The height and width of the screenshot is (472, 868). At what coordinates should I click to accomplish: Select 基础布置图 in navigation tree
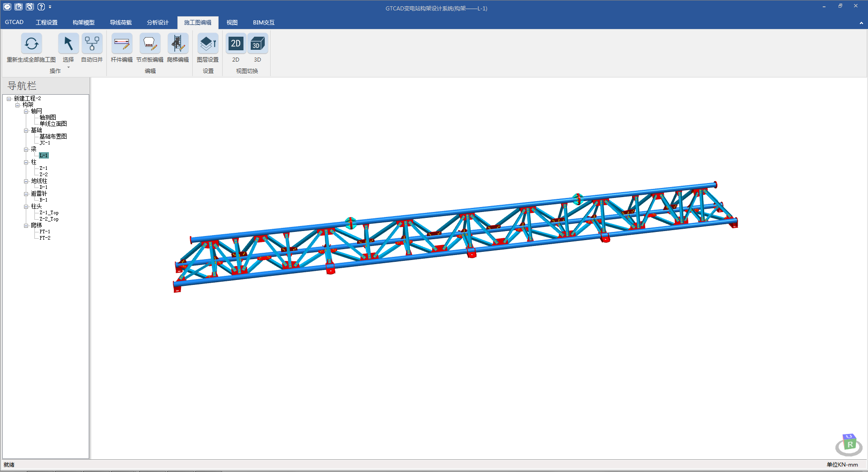[53, 137]
